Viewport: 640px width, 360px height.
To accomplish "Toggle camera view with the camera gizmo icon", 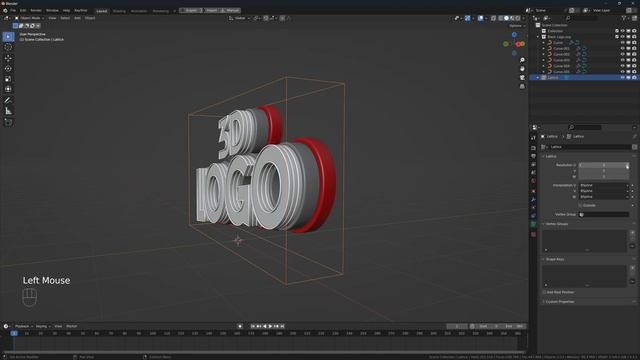I will pyautogui.click(x=522, y=78).
